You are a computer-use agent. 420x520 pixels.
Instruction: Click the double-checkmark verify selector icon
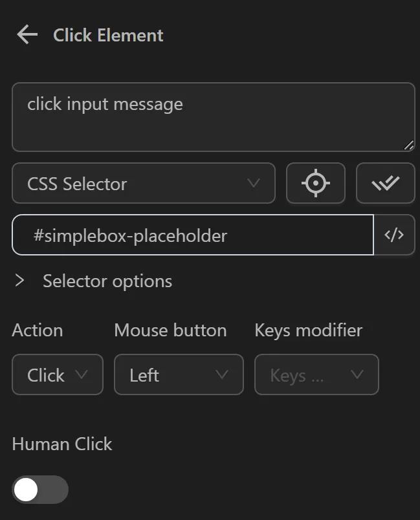tap(386, 183)
